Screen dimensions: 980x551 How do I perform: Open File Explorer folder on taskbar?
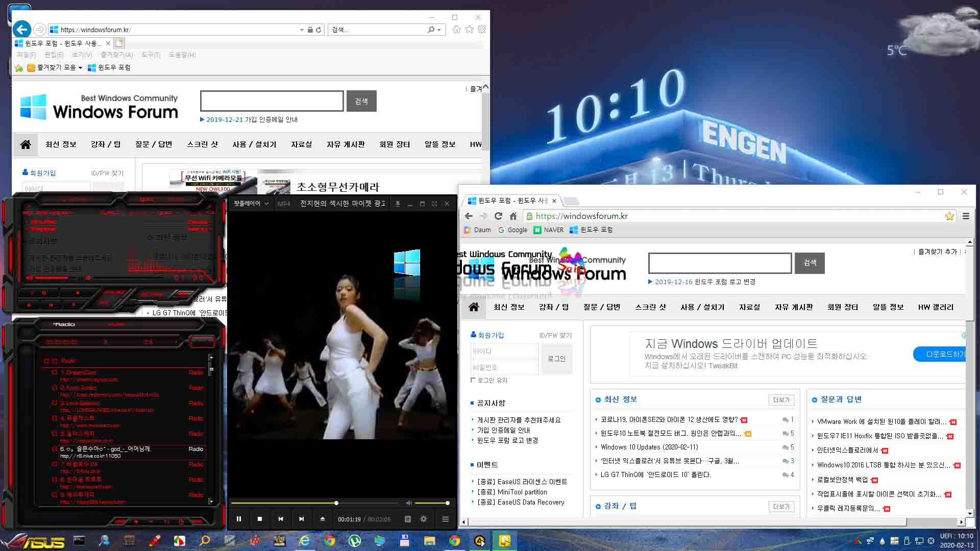(x=429, y=540)
